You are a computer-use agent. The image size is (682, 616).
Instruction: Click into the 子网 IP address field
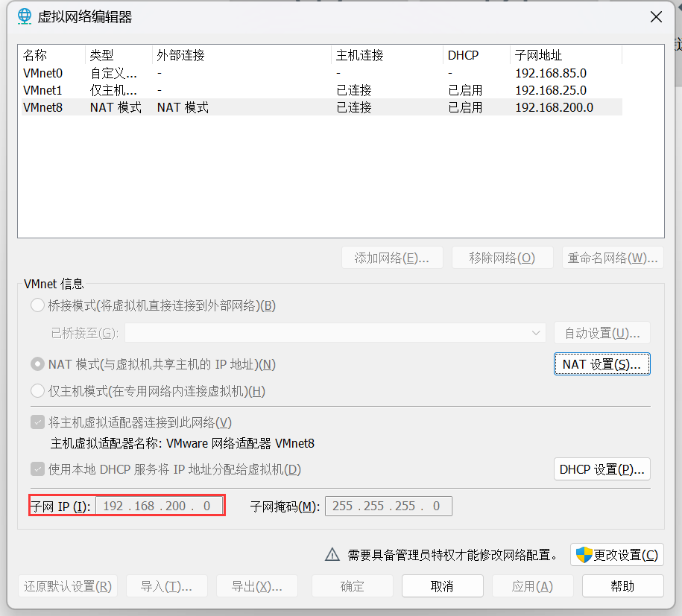pos(159,507)
